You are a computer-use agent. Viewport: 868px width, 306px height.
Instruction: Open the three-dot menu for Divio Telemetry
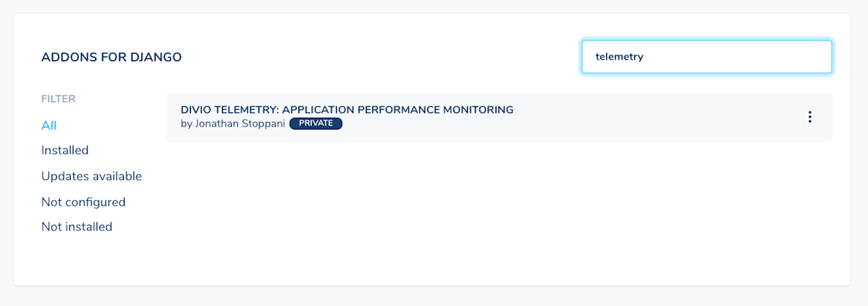coord(810,117)
